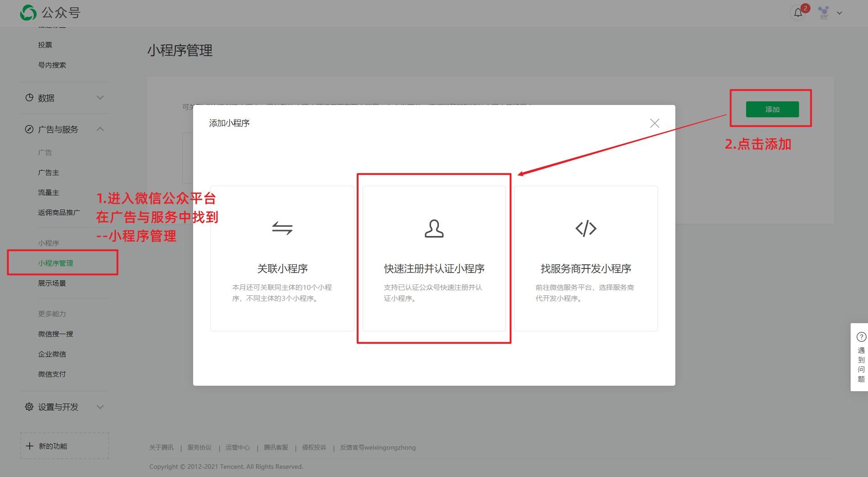Open 微信搜一搜 in the sidebar
The height and width of the screenshot is (477, 868).
coord(56,334)
